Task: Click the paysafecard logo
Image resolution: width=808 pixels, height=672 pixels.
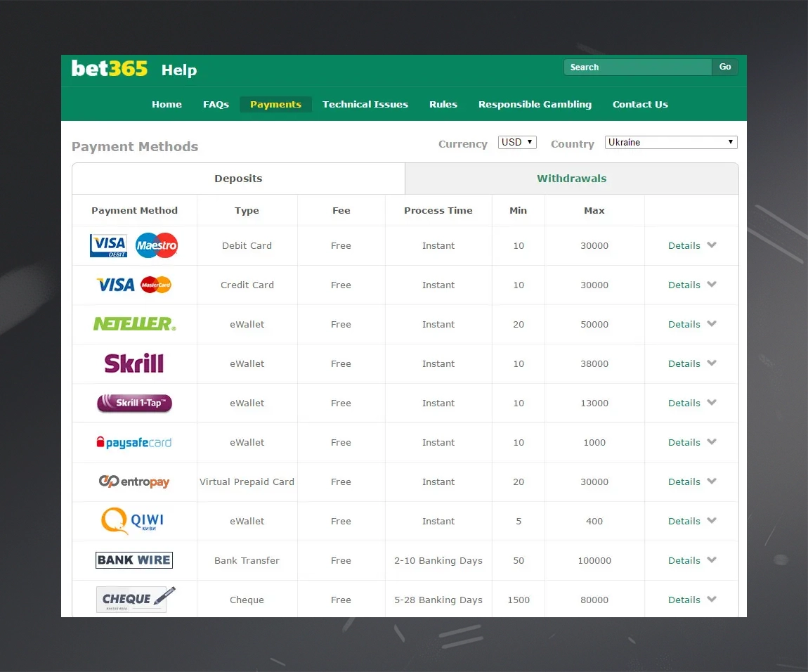Action: tap(134, 442)
